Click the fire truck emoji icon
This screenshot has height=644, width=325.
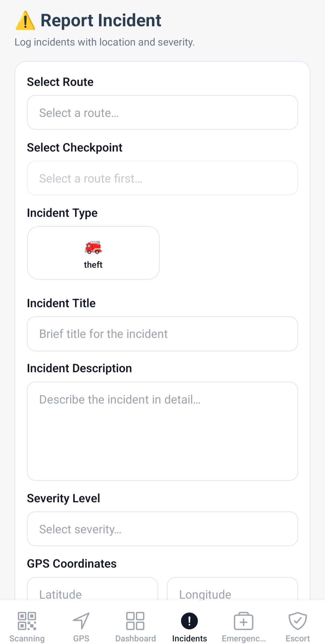coord(93,247)
